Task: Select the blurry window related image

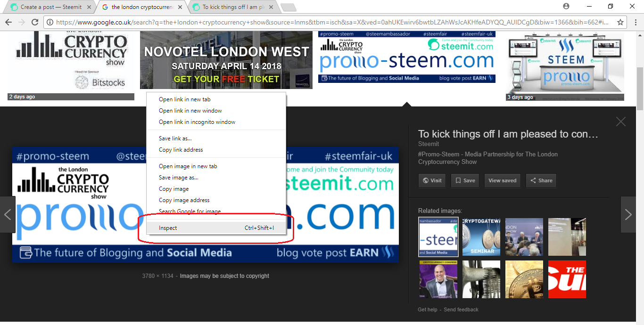Action: coord(567,237)
